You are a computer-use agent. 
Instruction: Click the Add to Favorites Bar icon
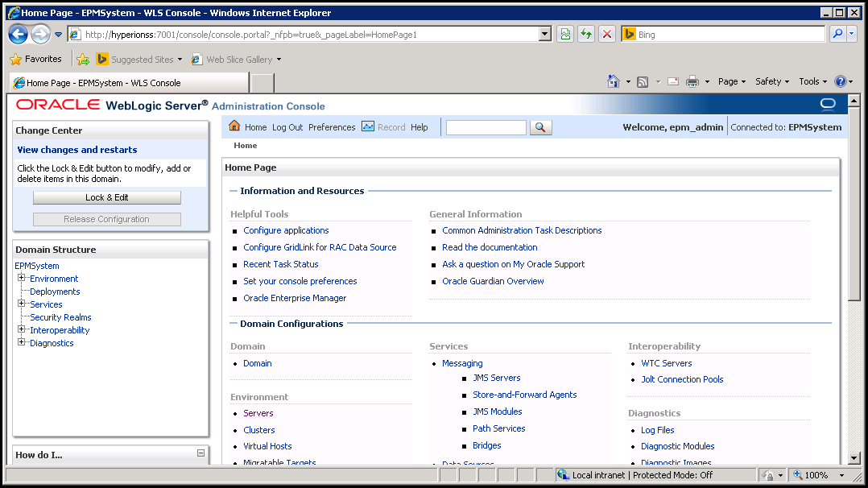click(x=83, y=60)
